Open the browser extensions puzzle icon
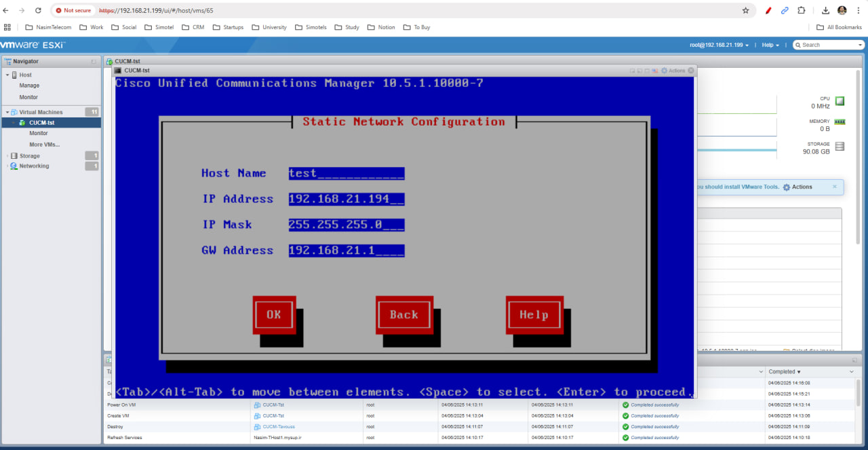868x450 pixels. tap(802, 10)
